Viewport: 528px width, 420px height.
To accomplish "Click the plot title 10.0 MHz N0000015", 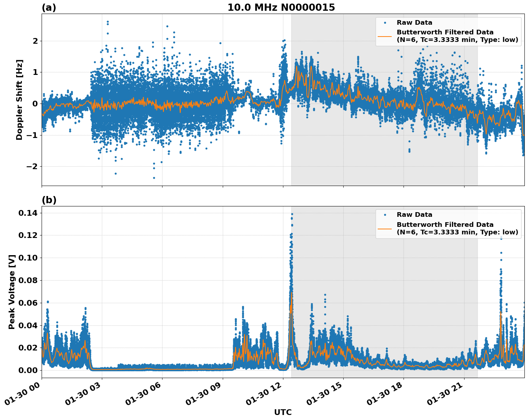I will click(x=282, y=6).
